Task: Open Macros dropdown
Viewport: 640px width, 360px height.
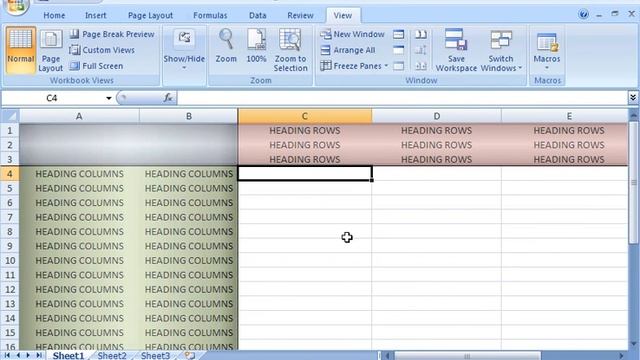Action: 547,51
